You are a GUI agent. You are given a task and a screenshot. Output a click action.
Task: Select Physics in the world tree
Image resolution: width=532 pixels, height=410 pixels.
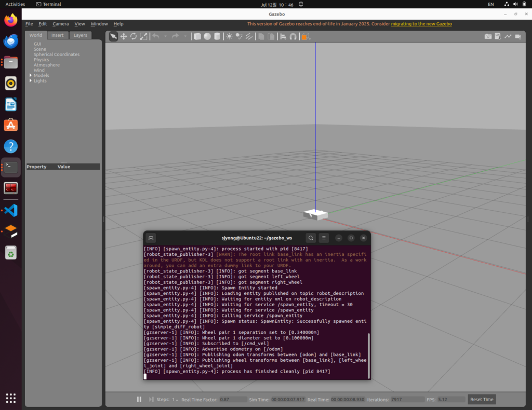coord(41,60)
